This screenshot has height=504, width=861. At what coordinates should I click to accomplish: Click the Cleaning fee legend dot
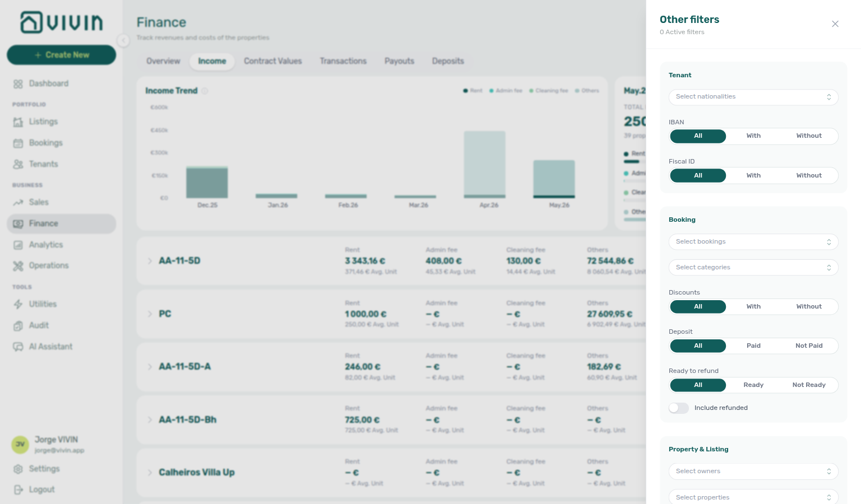pyautogui.click(x=531, y=91)
